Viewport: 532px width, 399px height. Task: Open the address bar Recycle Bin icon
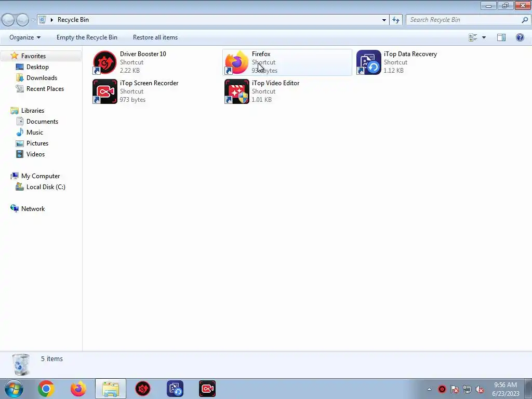(43, 20)
